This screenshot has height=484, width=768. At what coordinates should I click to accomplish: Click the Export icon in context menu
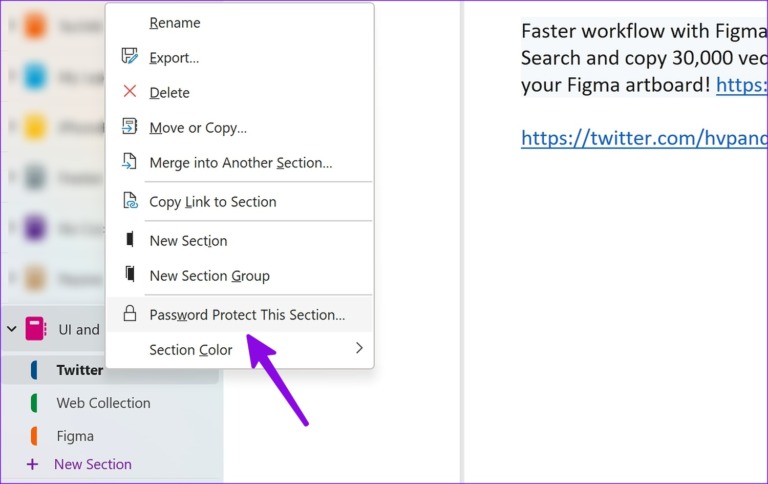point(129,57)
